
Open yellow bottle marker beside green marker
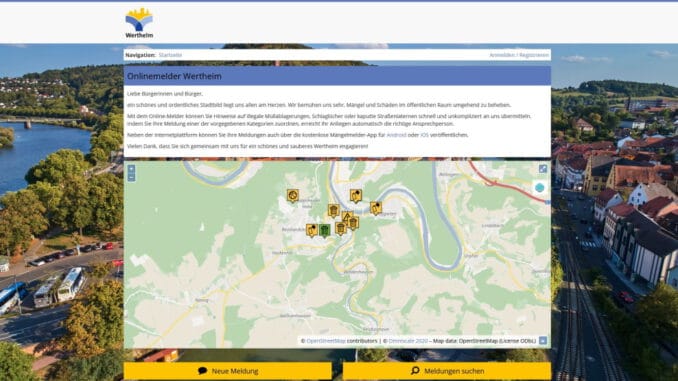point(312,231)
